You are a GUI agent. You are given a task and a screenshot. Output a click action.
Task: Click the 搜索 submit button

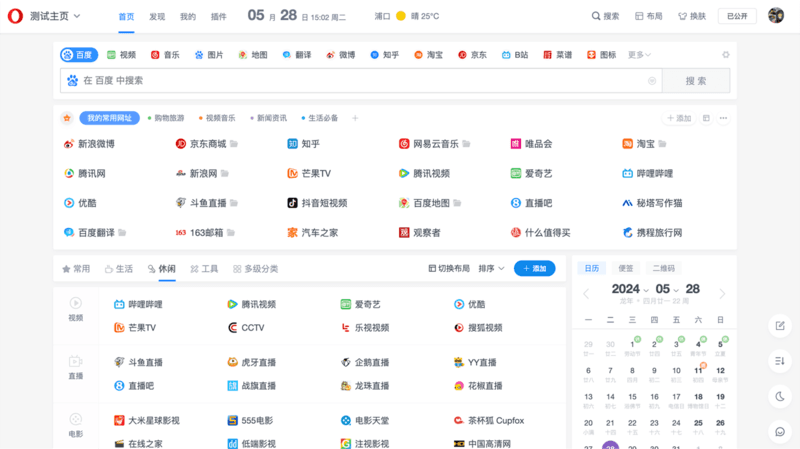(x=696, y=81)
